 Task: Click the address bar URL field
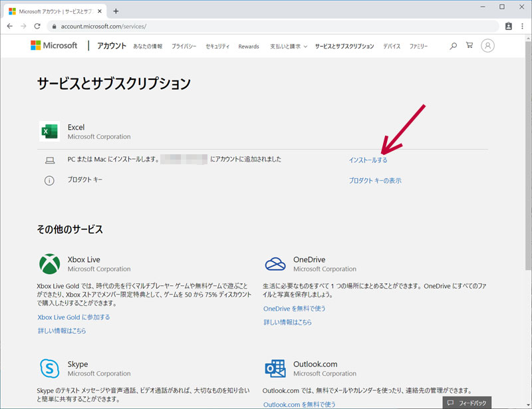(x=273, y=26)
